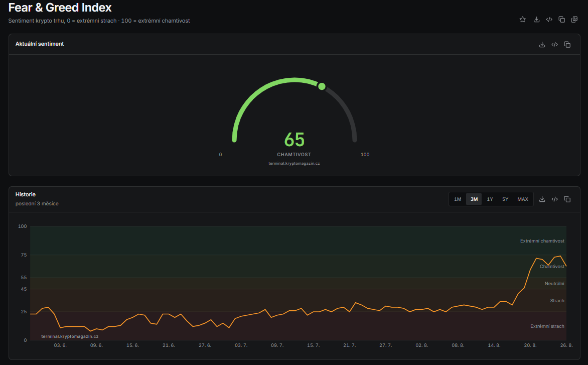Click the gauge's 0 minimum label
Screen dimensions: 588x365
(221, 155)
